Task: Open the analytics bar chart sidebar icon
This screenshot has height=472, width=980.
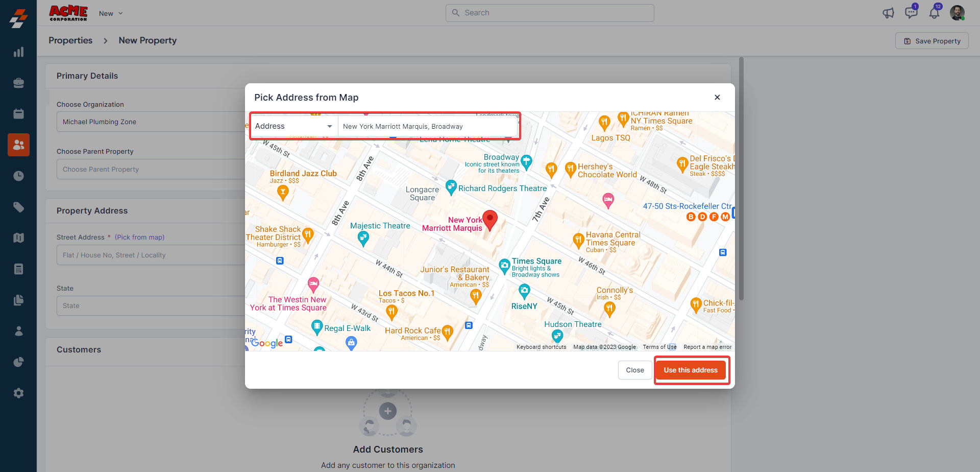Action: (18, 52)
